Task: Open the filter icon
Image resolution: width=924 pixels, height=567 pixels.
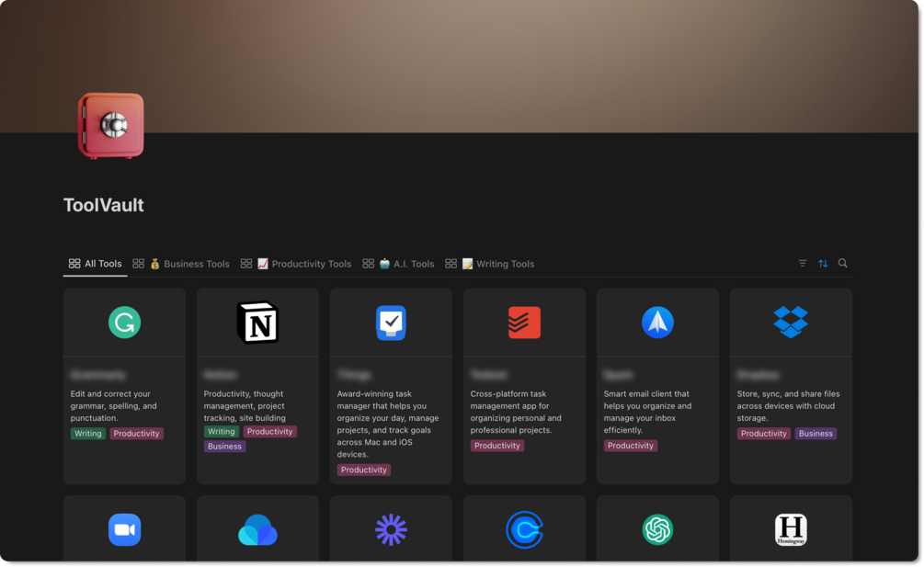Action: tap(802, 263)
